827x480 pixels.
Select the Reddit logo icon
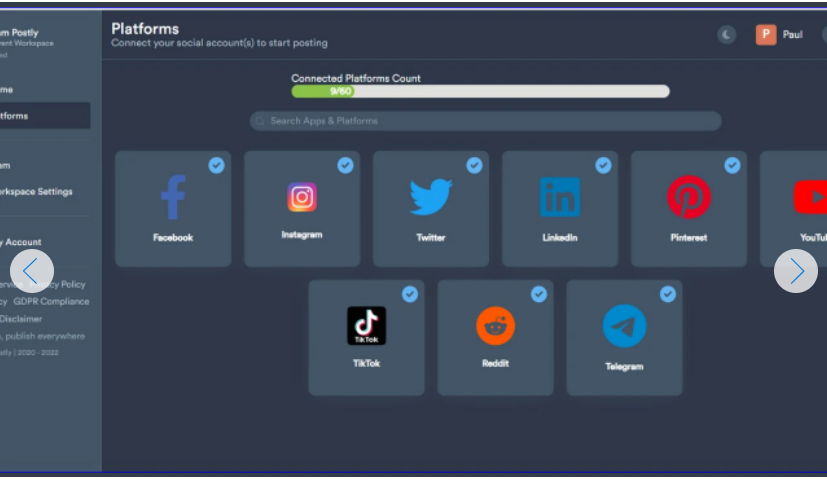495,326
